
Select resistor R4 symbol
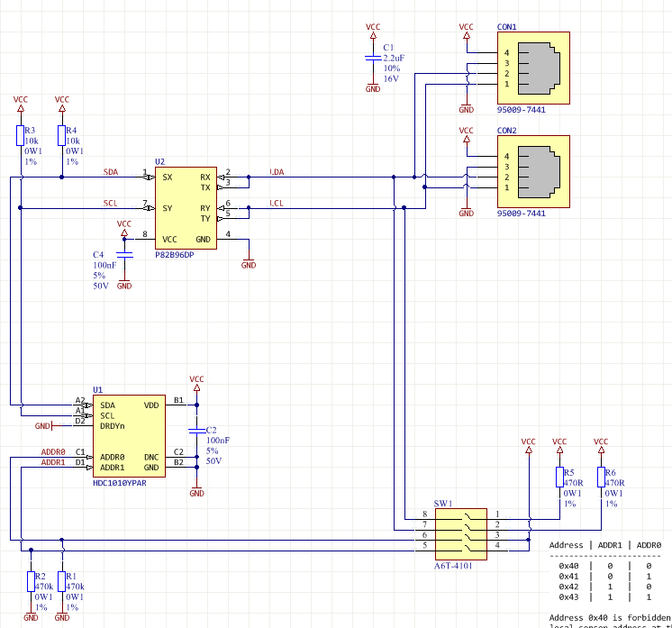[62, 135]
